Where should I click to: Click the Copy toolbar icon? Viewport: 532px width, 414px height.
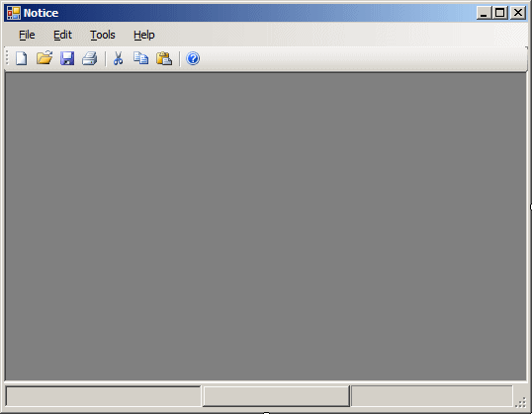tap(140, 58)
